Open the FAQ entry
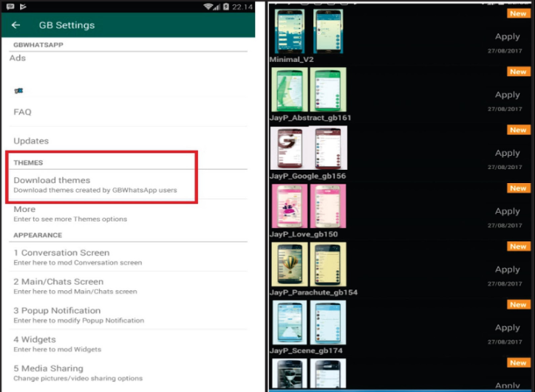The height and width of the screenshot is (392, 535). (x=128, y=112)
